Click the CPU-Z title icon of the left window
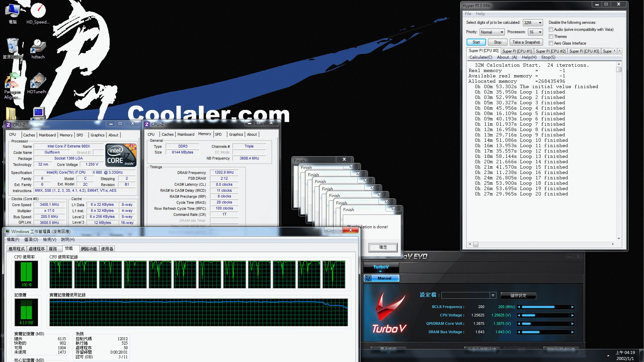Viewport: 644px width, 362px height. tap(8, 125)
